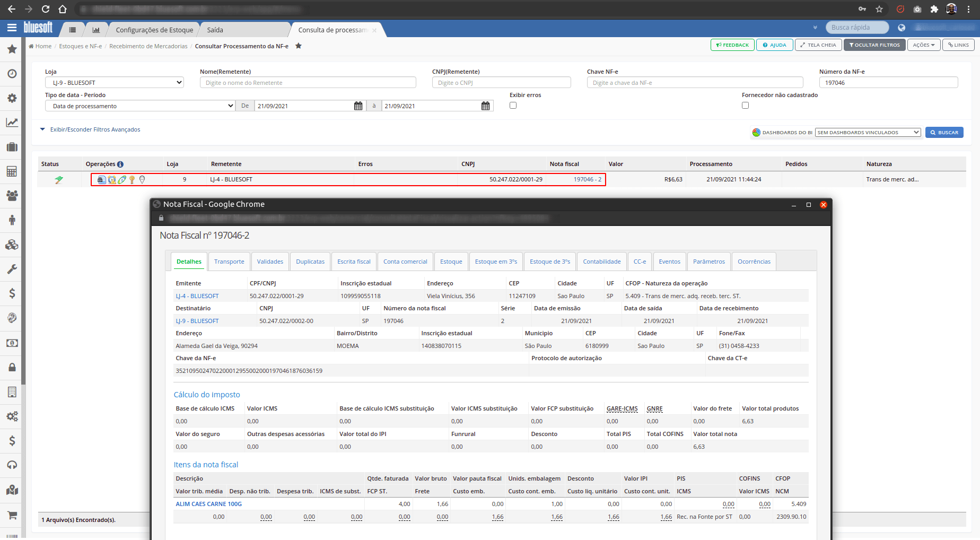Click the Ajuda button
Viewport: 980px width, 540px height.
pos(775,45)
